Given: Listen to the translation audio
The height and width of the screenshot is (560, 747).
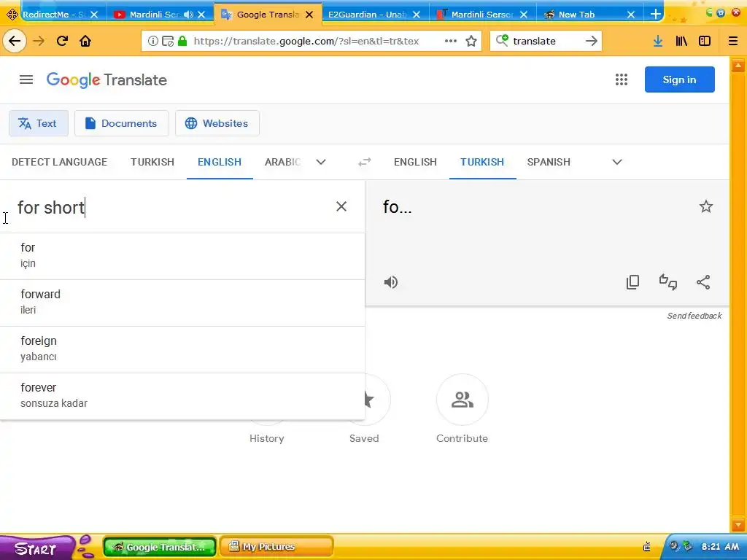Looking at the screenshot, I should pyautogui.click(x=391, y=282).
